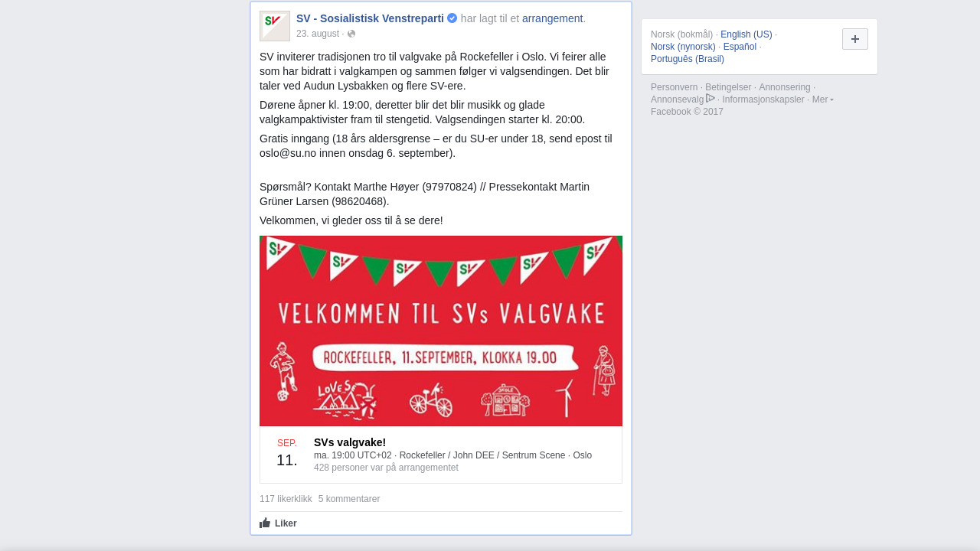Click the public audience globe icon
The image size is (980, 551).
coord(351,34)
